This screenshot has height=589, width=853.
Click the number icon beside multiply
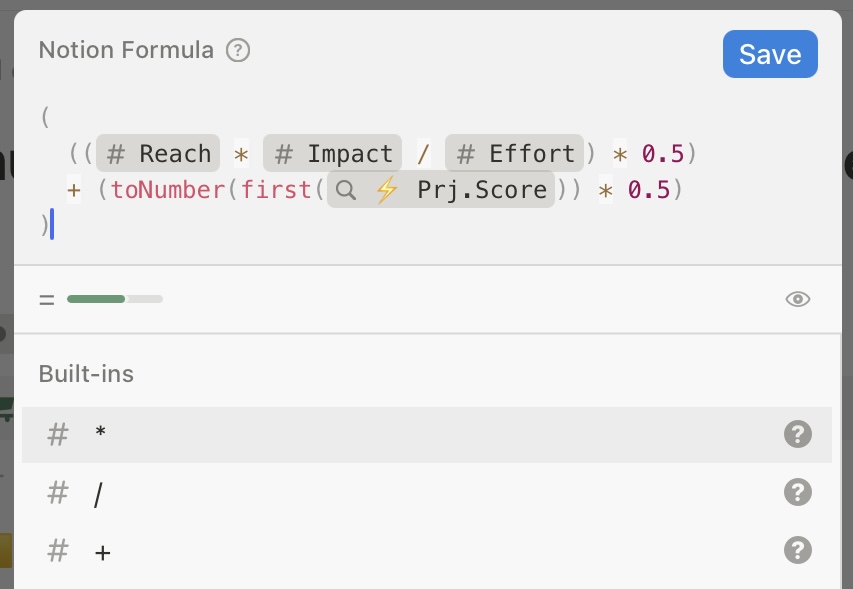58,435
